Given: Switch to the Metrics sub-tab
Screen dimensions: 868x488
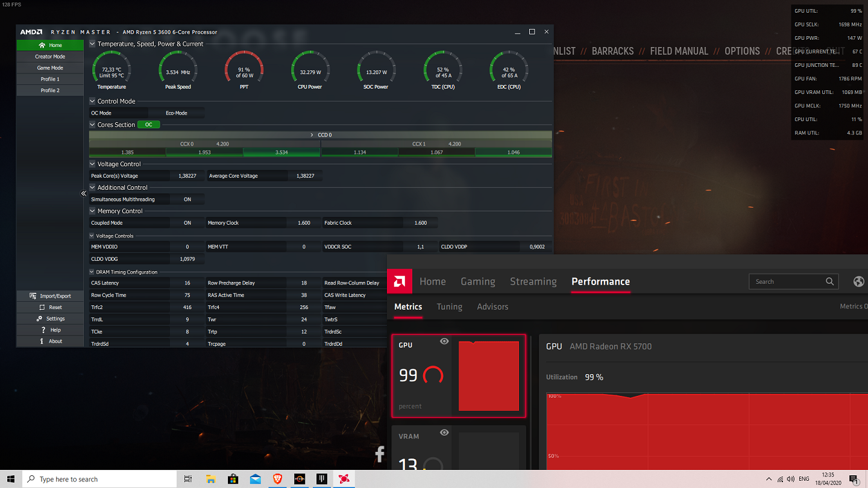Looking at the screenshot, I should click(408, 307).
